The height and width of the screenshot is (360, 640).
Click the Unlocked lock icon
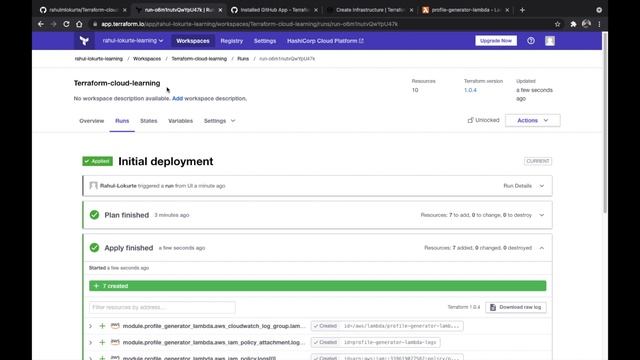pyautogui.click(x=470, y=120)
